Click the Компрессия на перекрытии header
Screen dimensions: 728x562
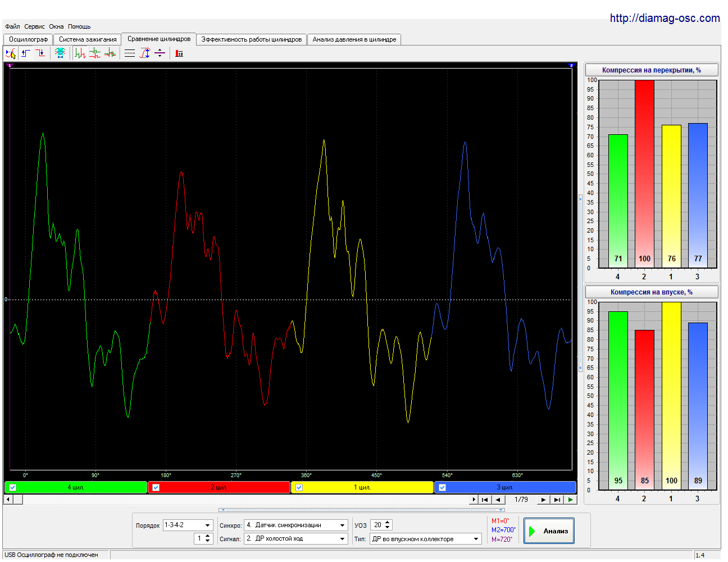tap(652, 70)
